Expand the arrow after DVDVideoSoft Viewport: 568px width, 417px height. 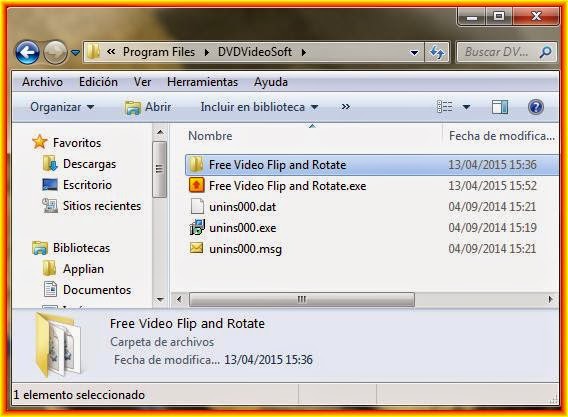[x=304, y=53]
